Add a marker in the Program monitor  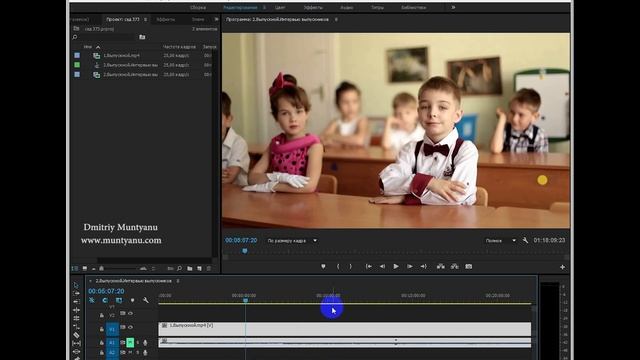[x=323, y=267]
